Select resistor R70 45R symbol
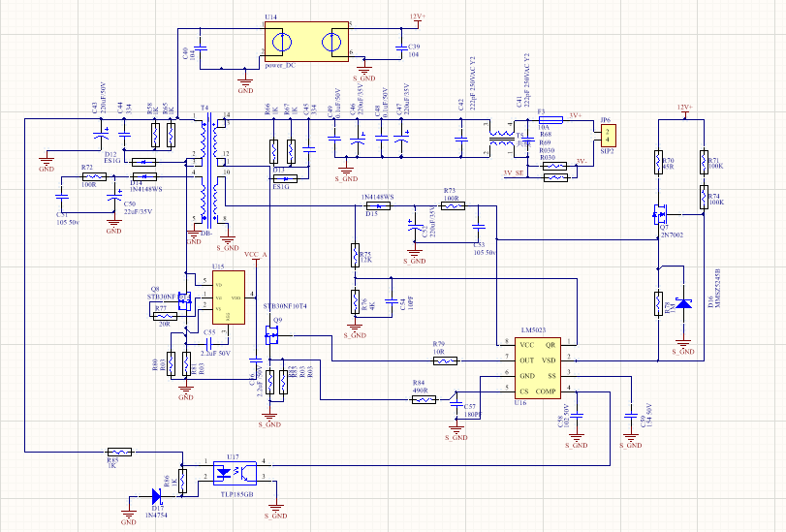Viewport: 786px width, 532px height. coord(658,162)
